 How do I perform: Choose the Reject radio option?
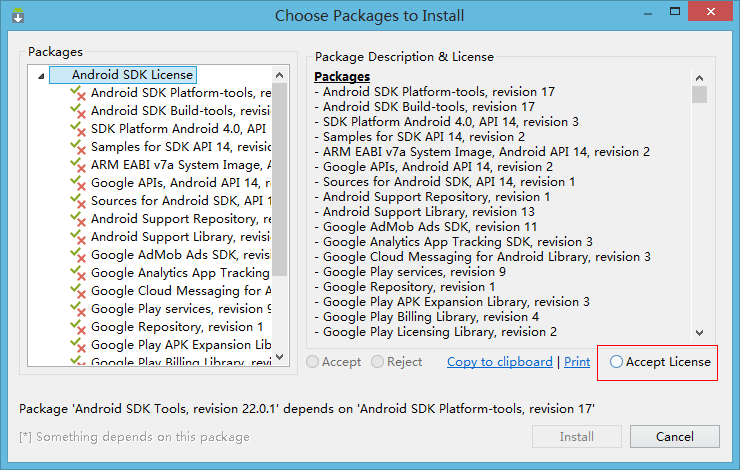pyautogui.click(x=378, y=362)
